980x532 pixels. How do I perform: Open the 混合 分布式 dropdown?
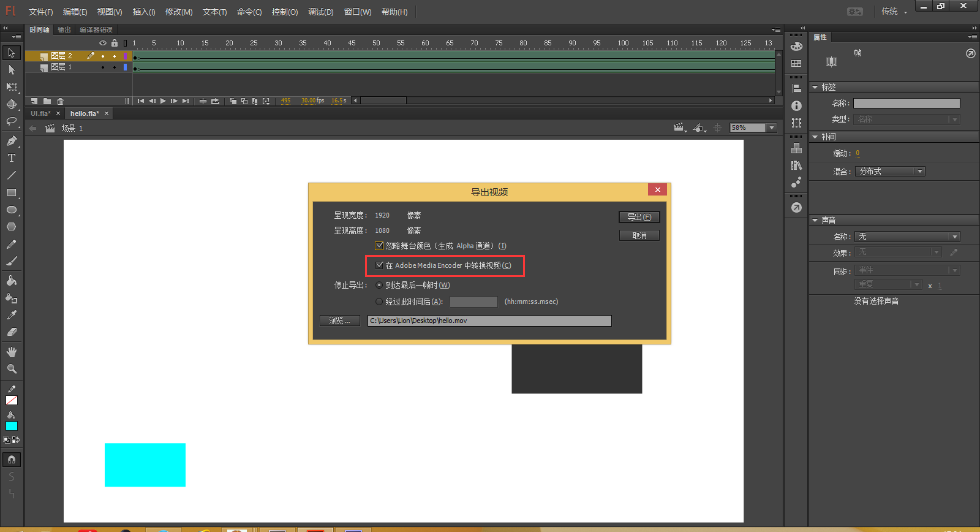tap(890, 172)
